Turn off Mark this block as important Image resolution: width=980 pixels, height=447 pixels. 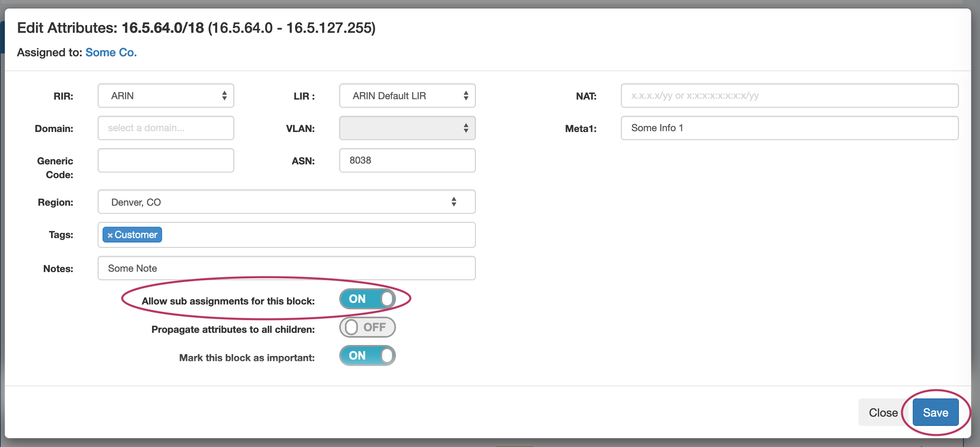tap(367, 355)
